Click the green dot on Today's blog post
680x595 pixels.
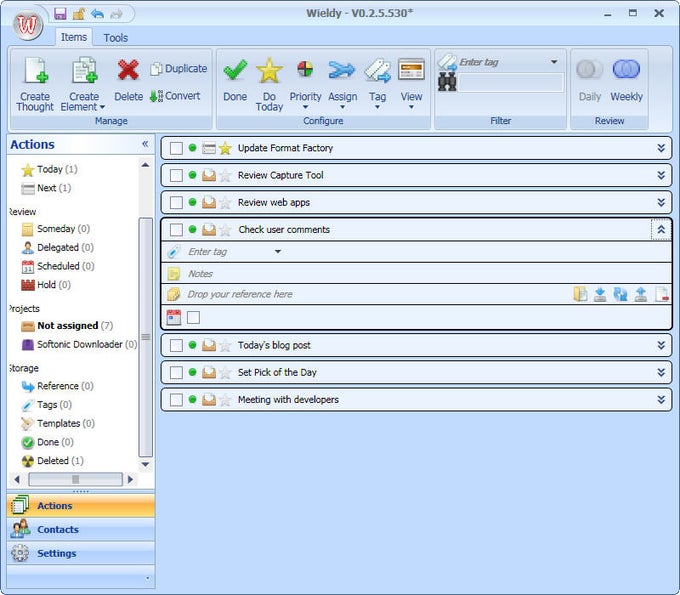pos(193,345)
